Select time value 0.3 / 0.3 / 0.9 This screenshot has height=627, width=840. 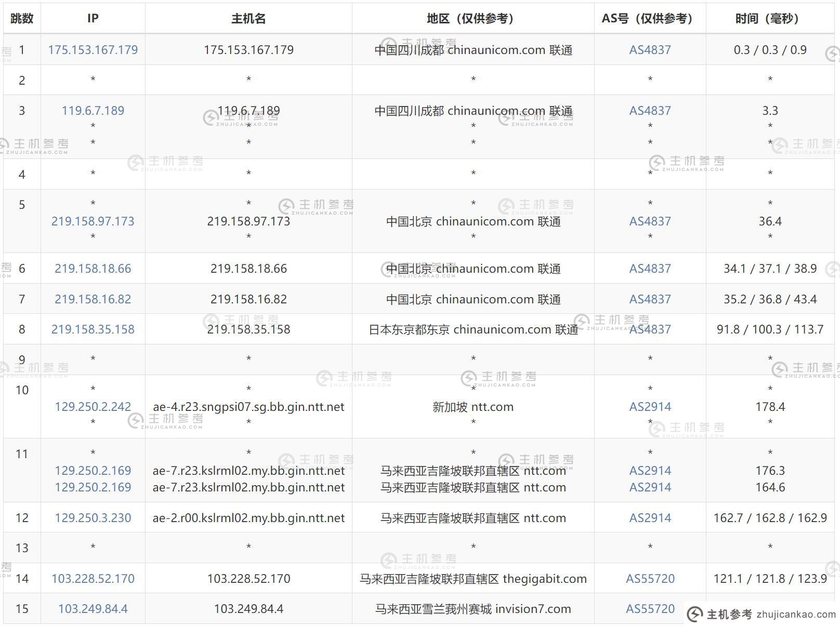pyautogui.click(x=770, y=50)
